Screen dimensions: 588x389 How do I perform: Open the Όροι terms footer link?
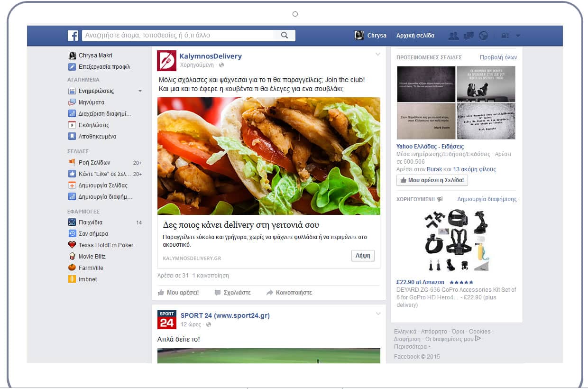tap(458, 332)
